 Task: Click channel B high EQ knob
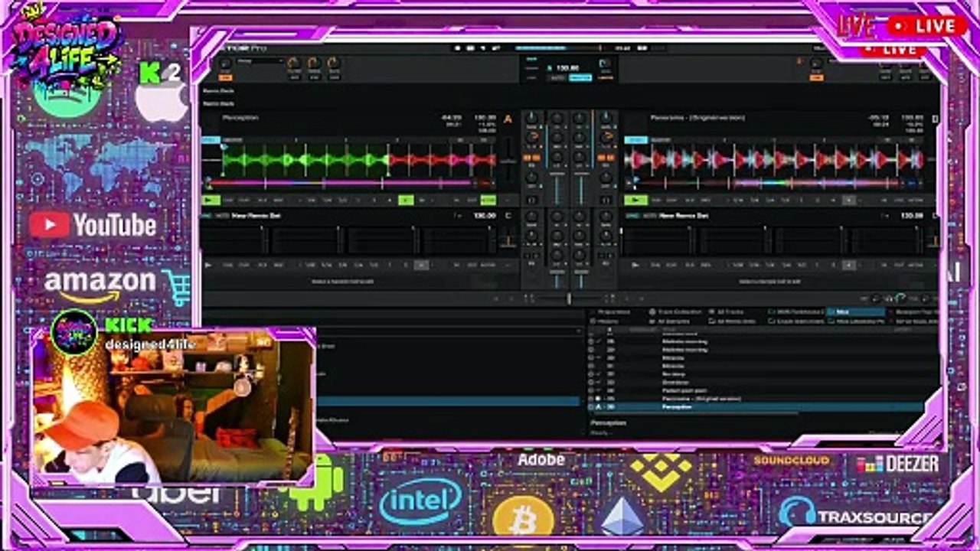point(579,119)
